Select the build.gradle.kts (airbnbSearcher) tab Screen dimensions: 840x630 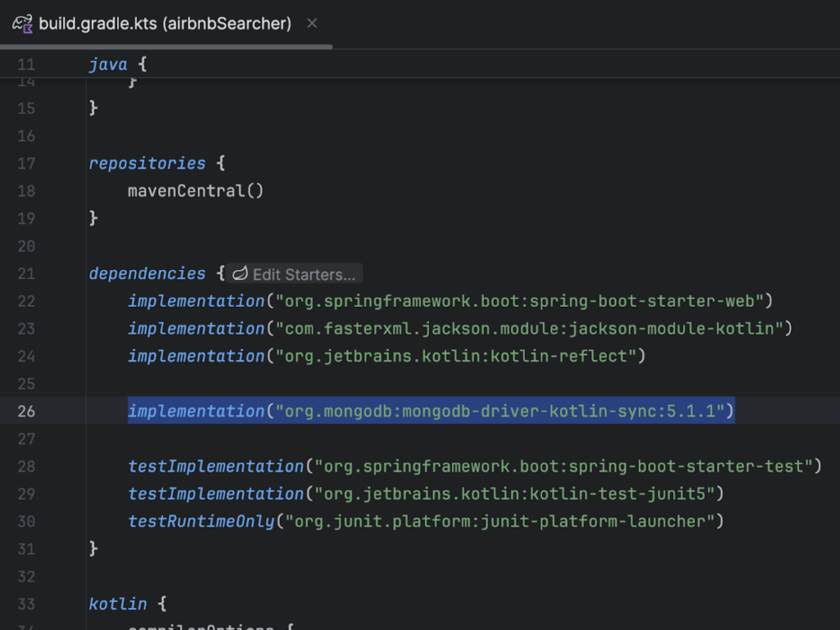[x=164, y=23]
